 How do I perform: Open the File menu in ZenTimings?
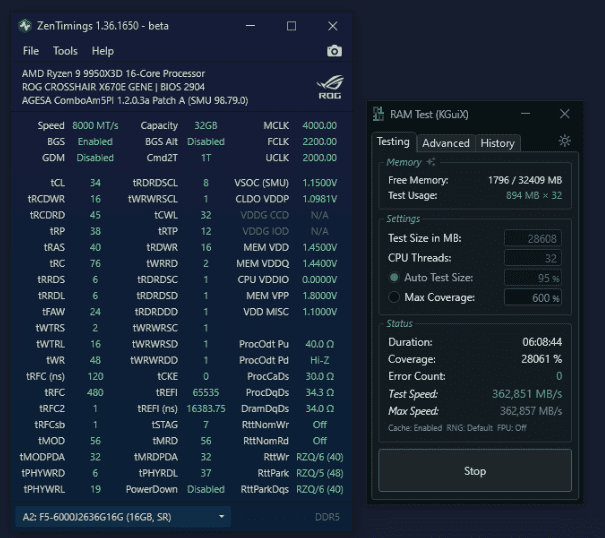[31, 51]
